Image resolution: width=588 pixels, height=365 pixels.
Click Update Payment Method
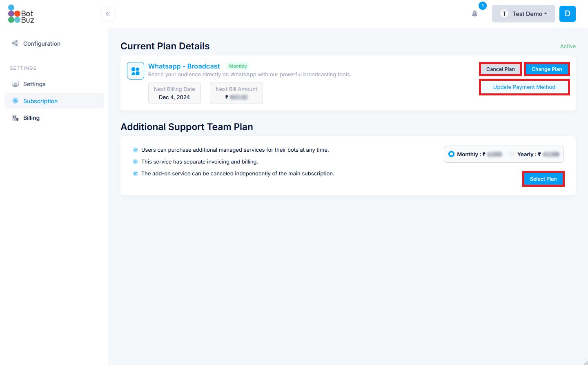(524, 87)
